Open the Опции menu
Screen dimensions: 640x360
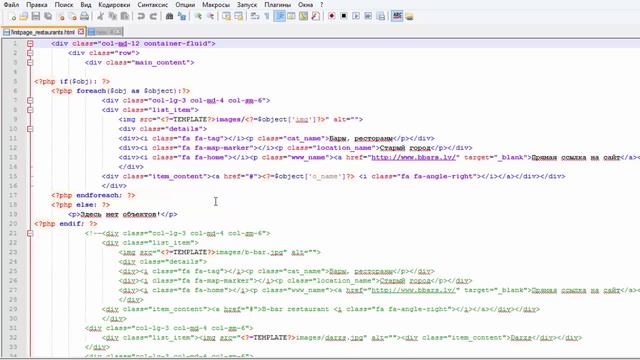pyautogui.click(x=185, y=5)
